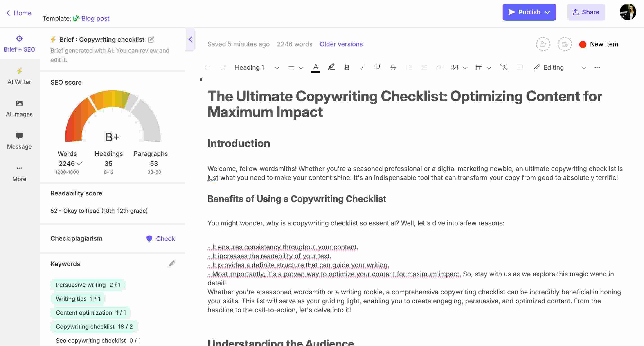Open the AI Images tab
This screenshot has height=346, width=644.
pos(19,109)
